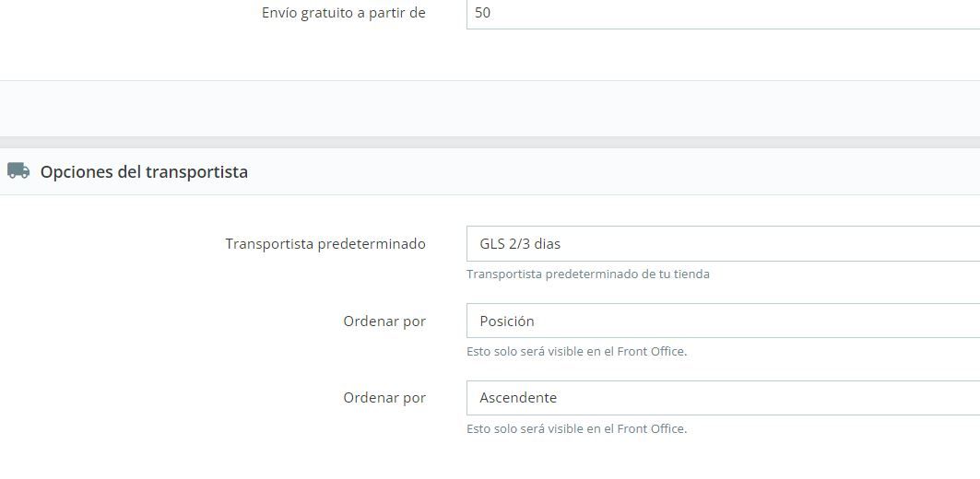Focus the 'Envío gratuito a partir de' field
The image size is (980, 479).
(723, 13)
